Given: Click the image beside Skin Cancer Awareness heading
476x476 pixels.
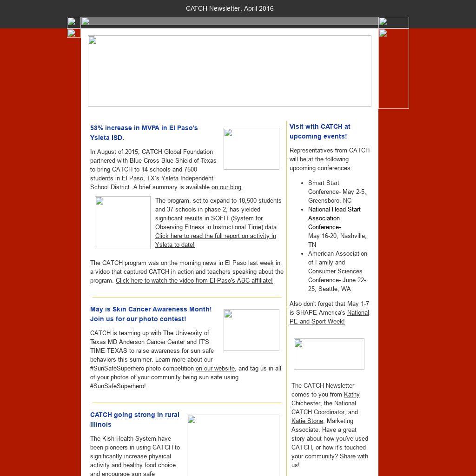Looking at the screenshot, I should pos(251,330).
